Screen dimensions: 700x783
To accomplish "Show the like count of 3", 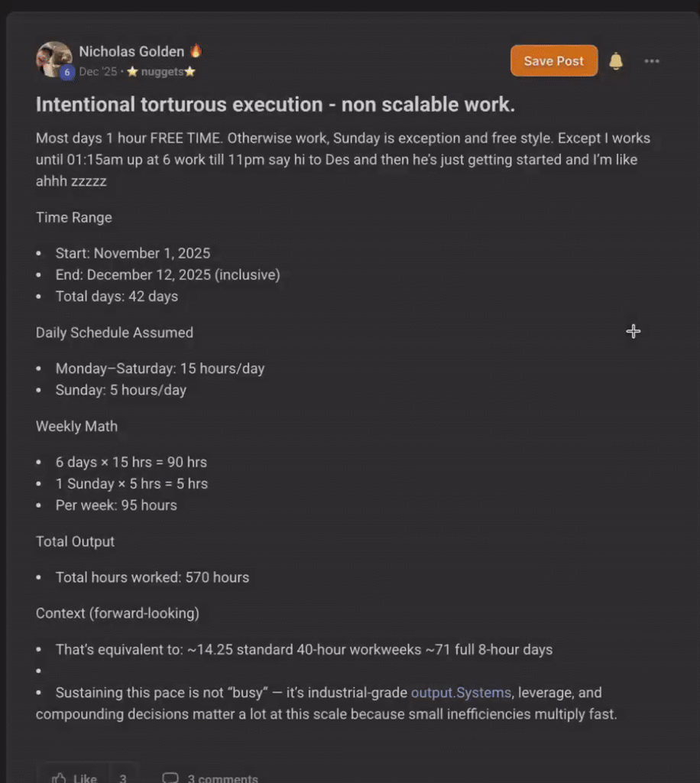I will click(123, 778).
